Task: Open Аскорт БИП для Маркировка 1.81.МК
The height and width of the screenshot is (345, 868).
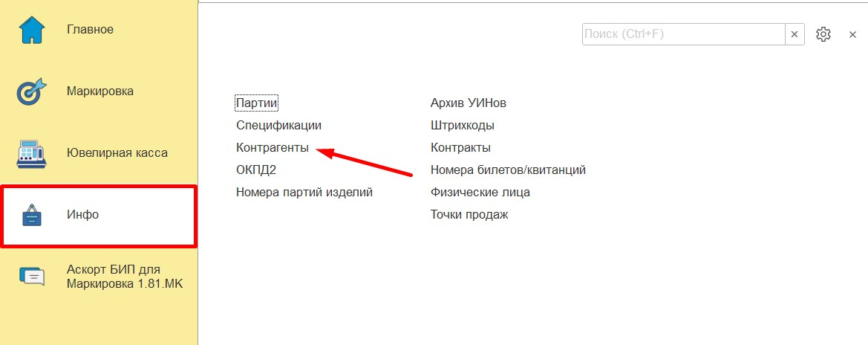Action: tap(125, 277)
